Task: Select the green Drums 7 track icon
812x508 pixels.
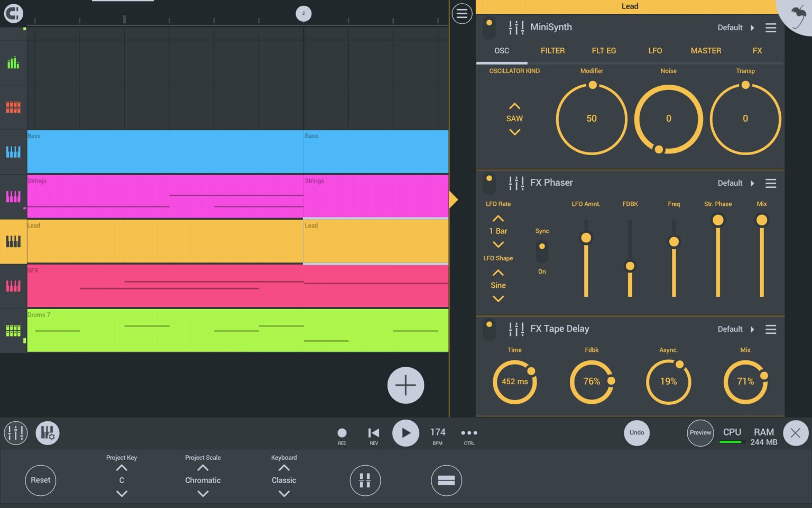Action: pos(13,331)
